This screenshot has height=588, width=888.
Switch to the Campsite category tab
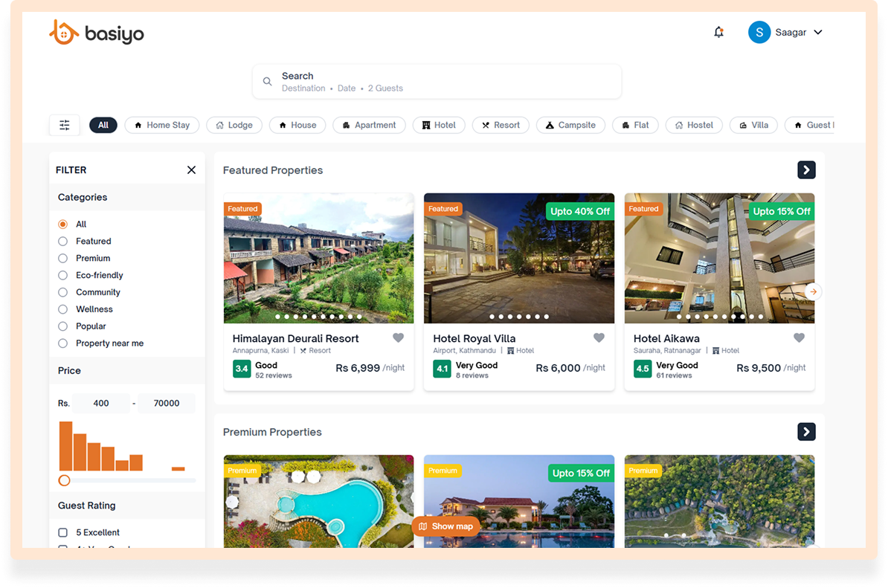click(570, 125)
